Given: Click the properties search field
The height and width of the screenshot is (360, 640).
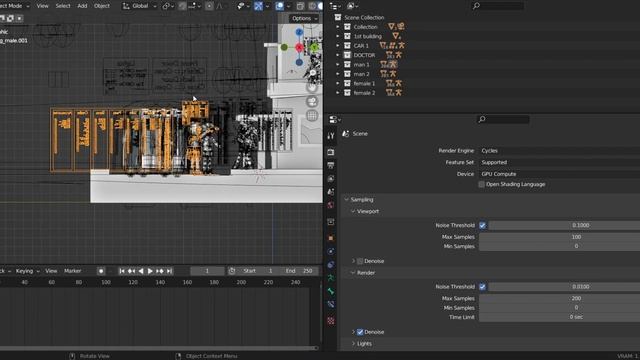Looking at the screenshot, I should tap(503, 119).
